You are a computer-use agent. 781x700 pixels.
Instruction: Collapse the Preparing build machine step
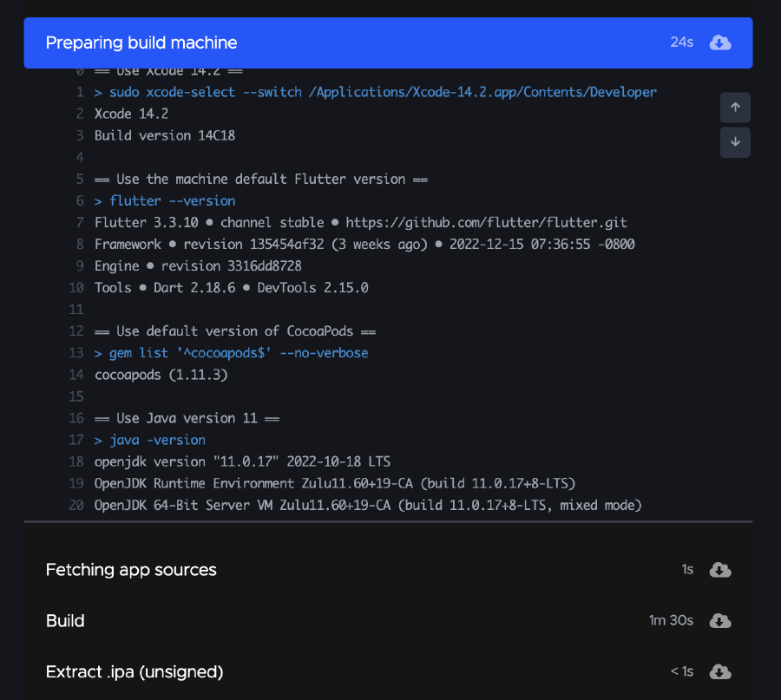141,43
